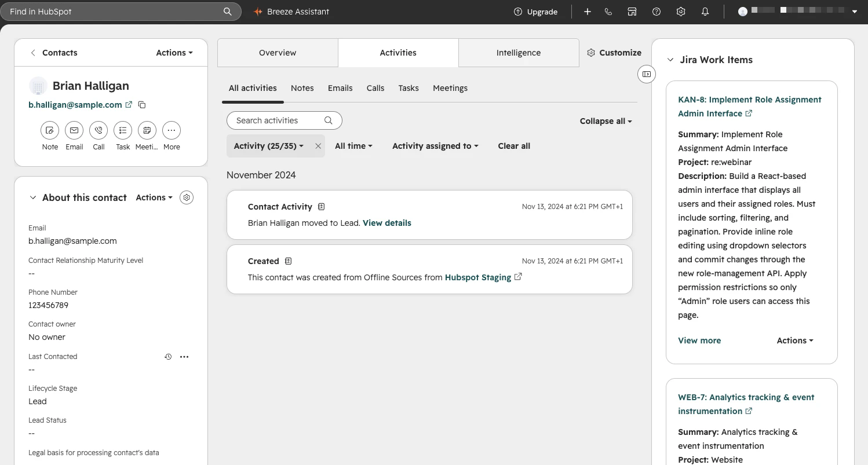868x465 pixels.
Task: Switch to the Intelligence tab
Action: (x=519, y=53)
